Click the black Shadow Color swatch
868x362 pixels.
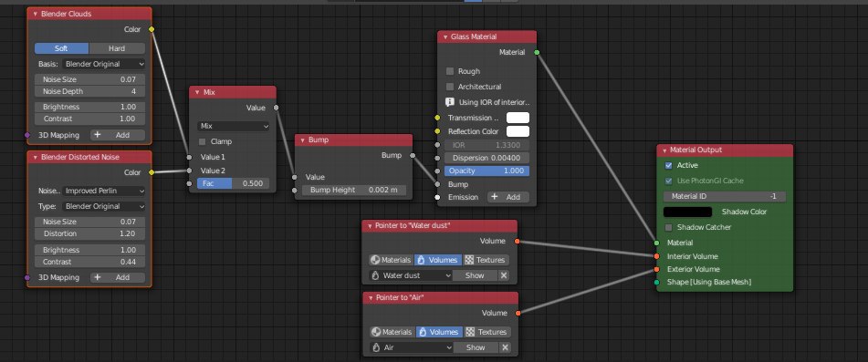pos(687,212)
